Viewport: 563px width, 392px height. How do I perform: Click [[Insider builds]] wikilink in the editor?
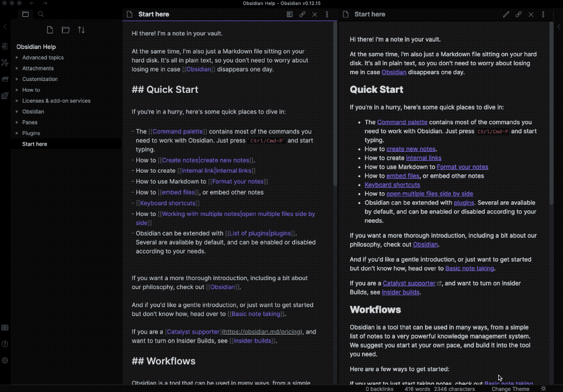252,341
